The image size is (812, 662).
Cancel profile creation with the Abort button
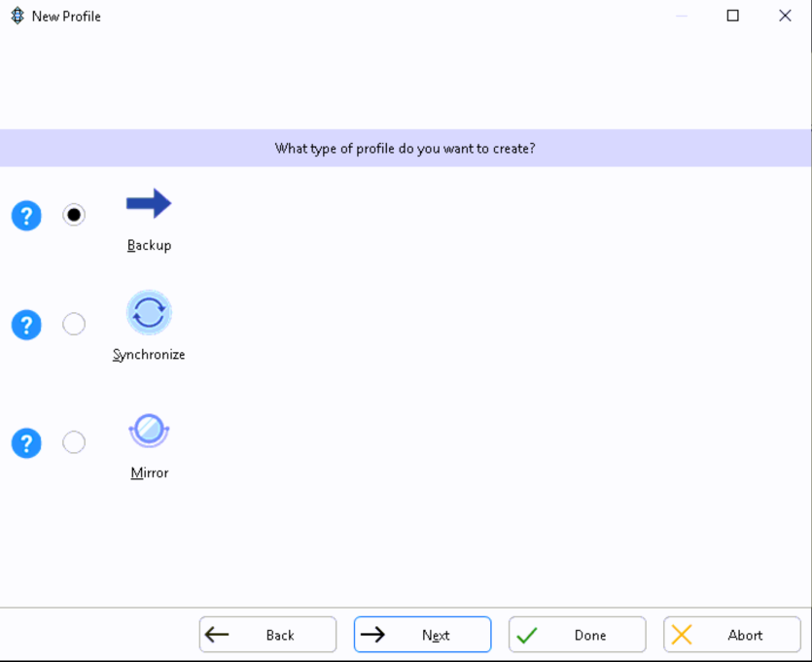pos(731,635)
